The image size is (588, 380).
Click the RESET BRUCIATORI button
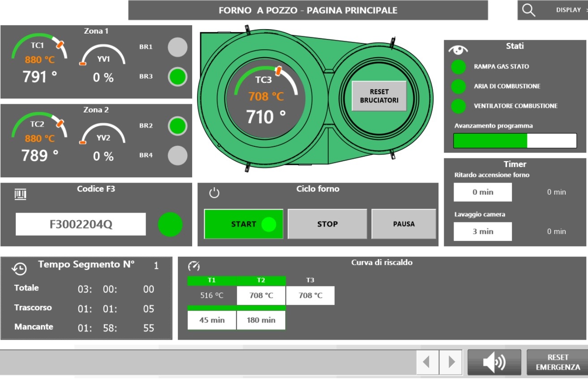pyautogui.click(x=379, y=96)
